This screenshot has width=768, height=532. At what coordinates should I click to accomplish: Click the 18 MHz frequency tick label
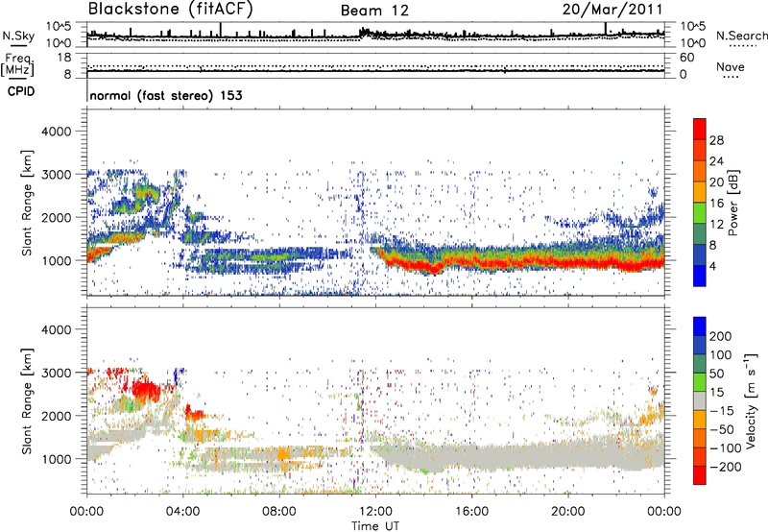click(64, 58)
